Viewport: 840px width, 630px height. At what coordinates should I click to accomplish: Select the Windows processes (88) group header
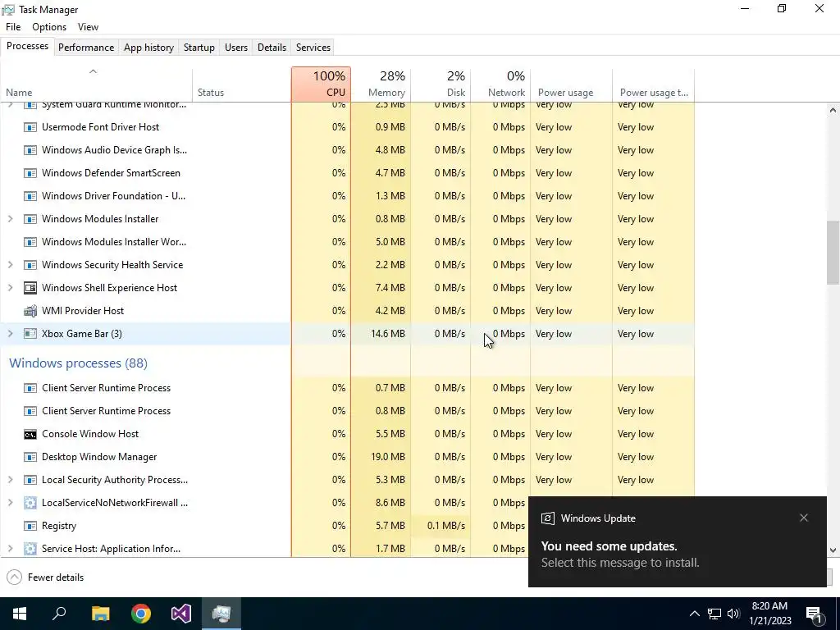coord(78,363)
